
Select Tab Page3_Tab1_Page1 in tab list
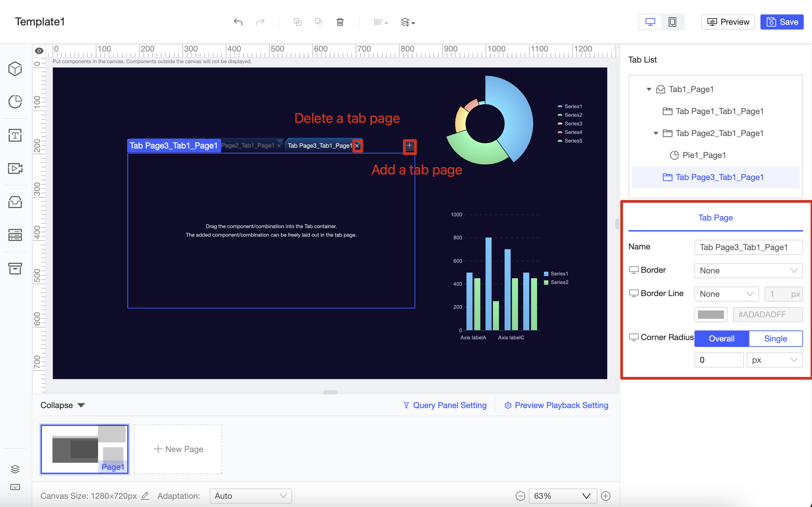click(x=715, y=177)
